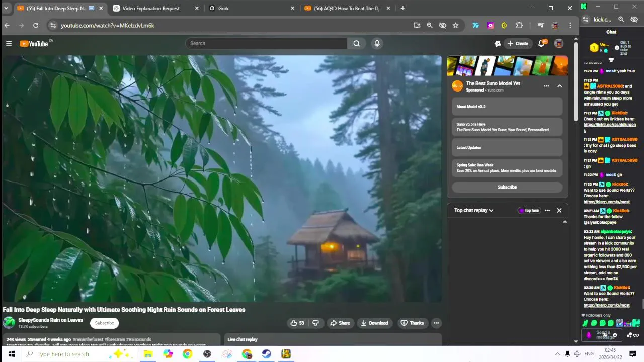Expand Top chat replay dropdown
This screenshot has width=644, height=362.
tap(473, 210)
